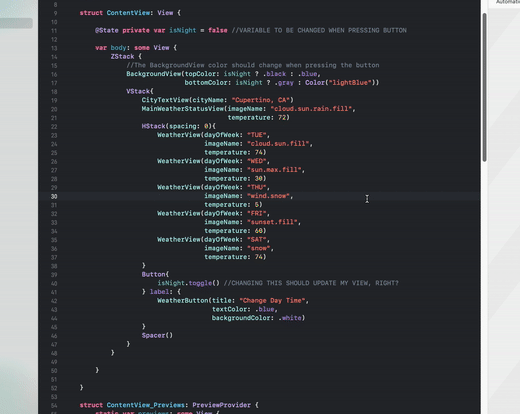Click the "THU" day string
Image resolution: width=520 pixels, height=414 pixels.
[x=257, y=187]
